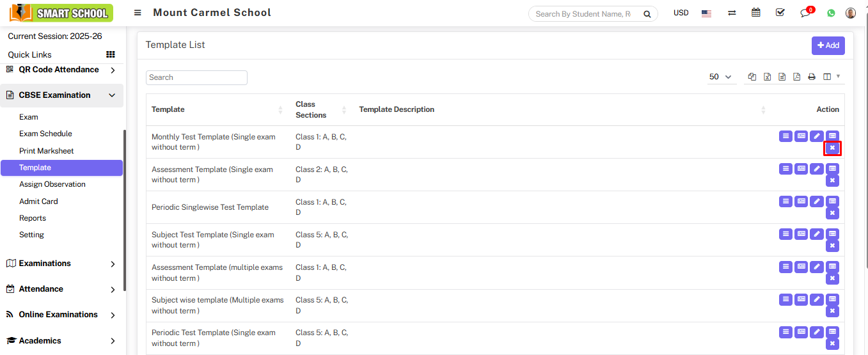Print the template list
The image size is (868, 355).
coord(812,77)
